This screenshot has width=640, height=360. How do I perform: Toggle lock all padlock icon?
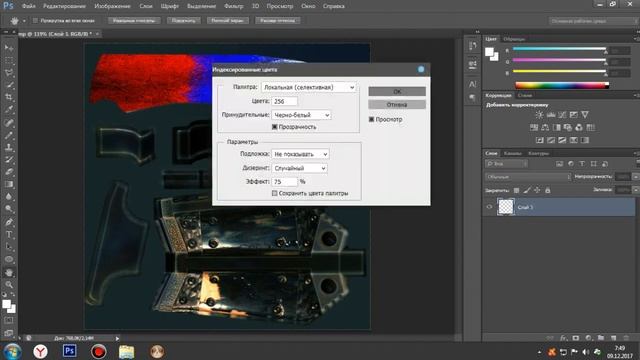[548, 190]
